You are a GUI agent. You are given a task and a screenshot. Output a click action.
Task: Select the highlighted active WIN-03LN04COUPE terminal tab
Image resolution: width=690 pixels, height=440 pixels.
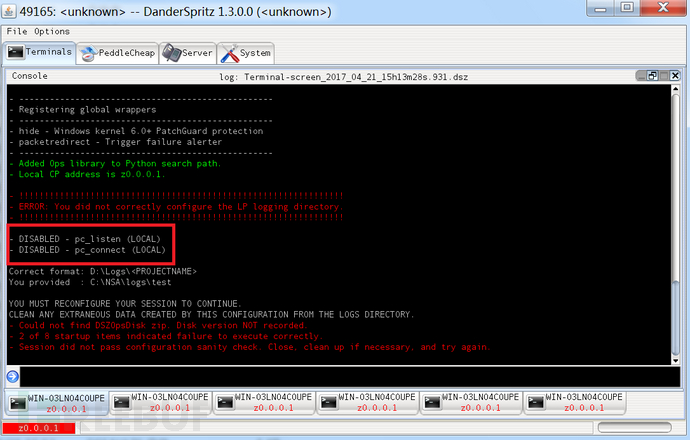click(x=57, y=403)
